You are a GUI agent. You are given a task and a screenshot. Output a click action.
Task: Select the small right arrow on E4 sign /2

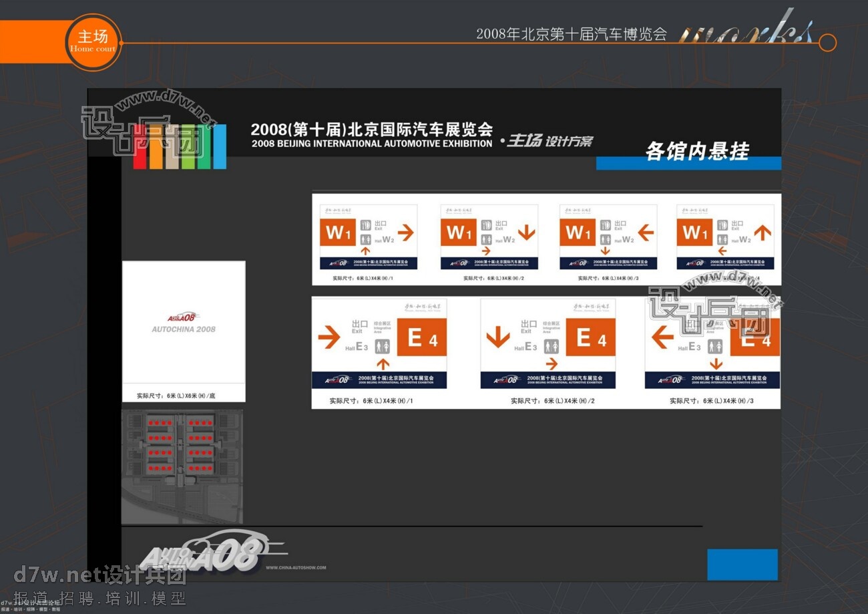[552, 363]
